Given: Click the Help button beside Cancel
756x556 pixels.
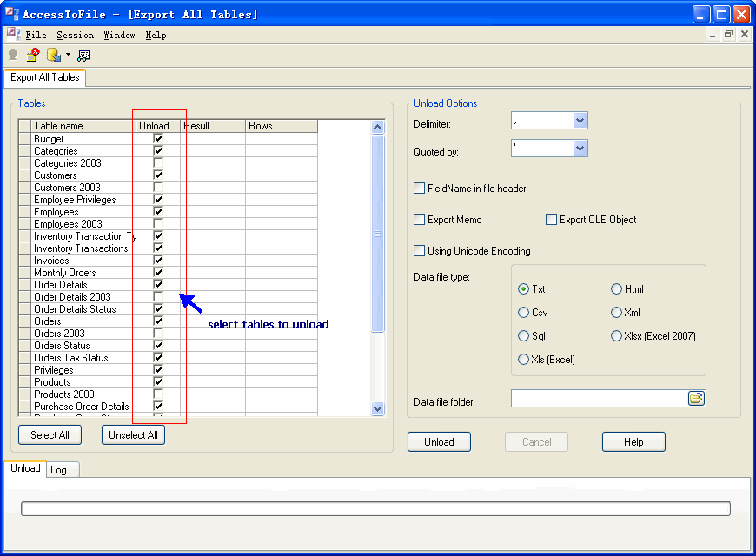Looking at the screenshot, I should [x=633, y=441].
